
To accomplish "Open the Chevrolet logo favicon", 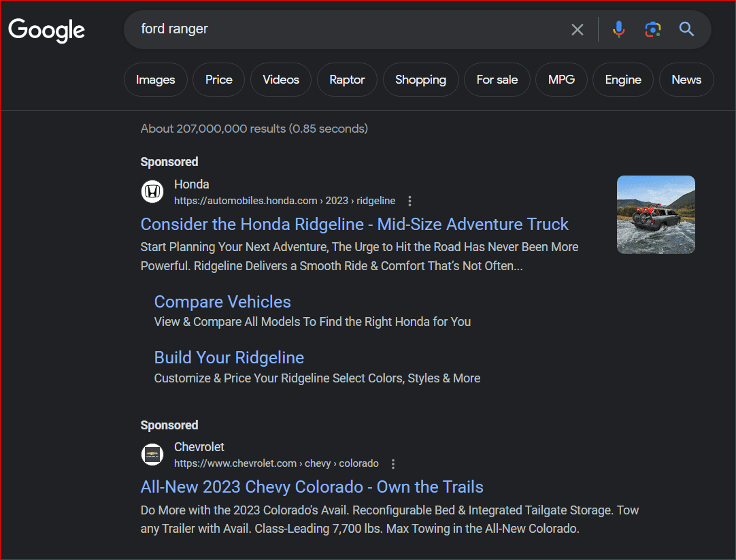I will [152, 455].
